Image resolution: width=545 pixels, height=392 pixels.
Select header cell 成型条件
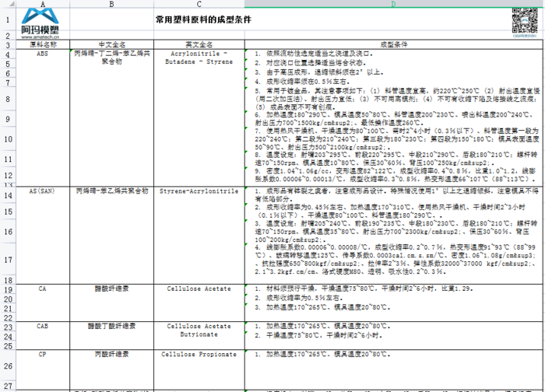(x=393, y=44)
